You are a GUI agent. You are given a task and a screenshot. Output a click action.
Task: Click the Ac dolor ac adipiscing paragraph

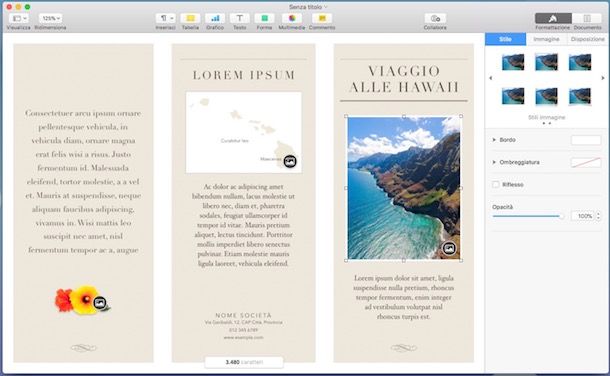(243, 225)
